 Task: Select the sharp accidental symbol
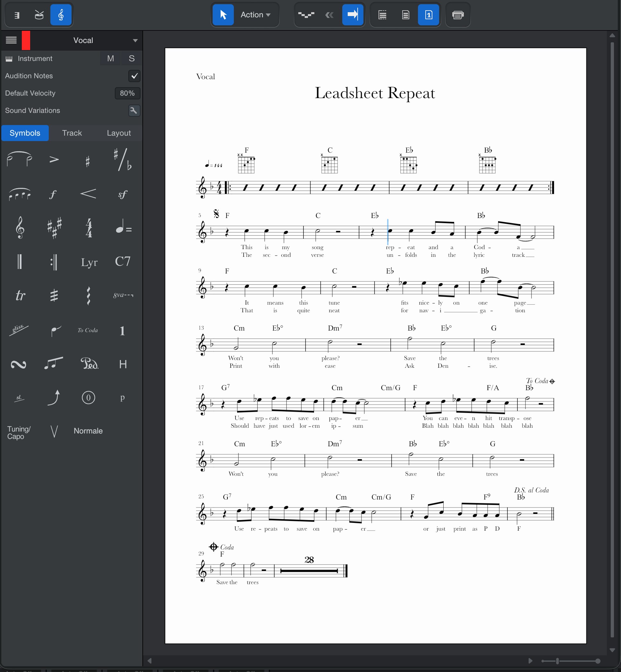(x=88, y=161)
